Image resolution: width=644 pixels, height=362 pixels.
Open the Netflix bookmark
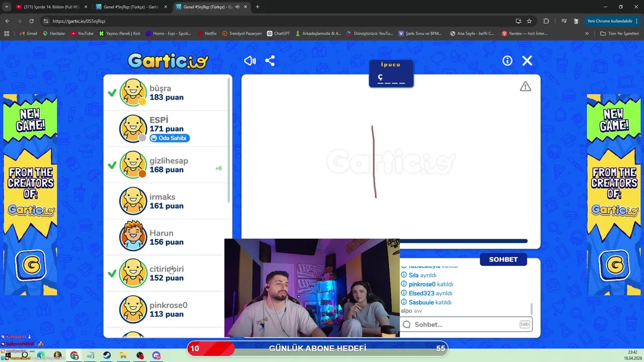click(x=207, y=33)
